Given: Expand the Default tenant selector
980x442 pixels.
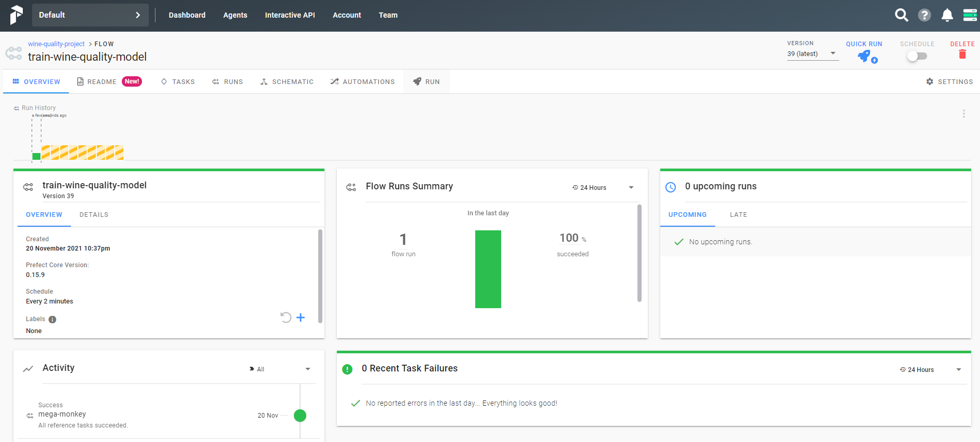Looking at the screenshot, I should click(90, 15).
